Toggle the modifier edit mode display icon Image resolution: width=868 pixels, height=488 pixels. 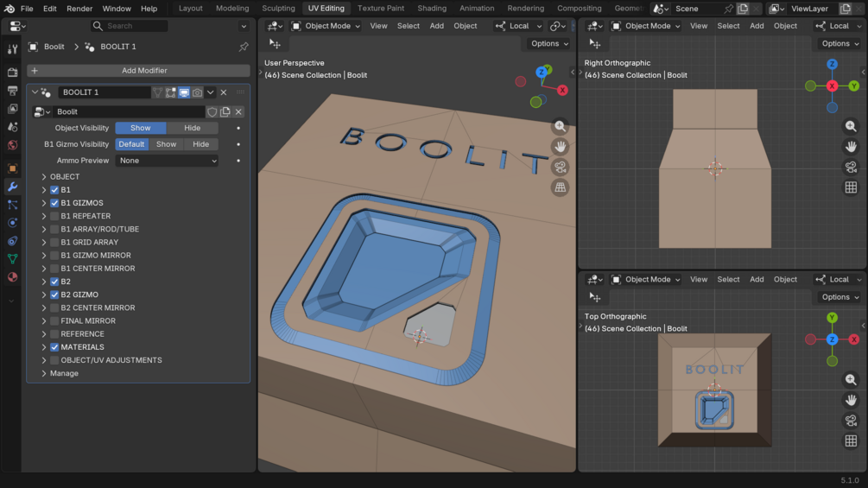[x=170, y=92]
